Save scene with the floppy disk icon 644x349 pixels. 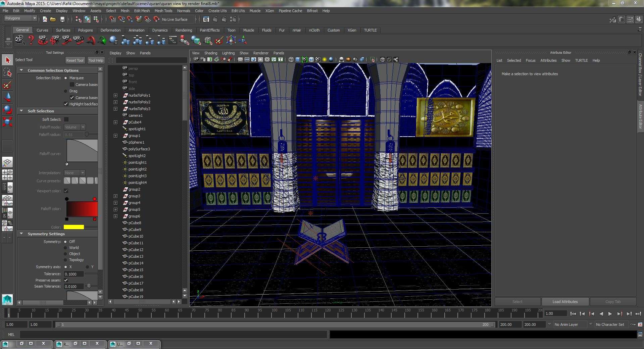click(62, 19)
